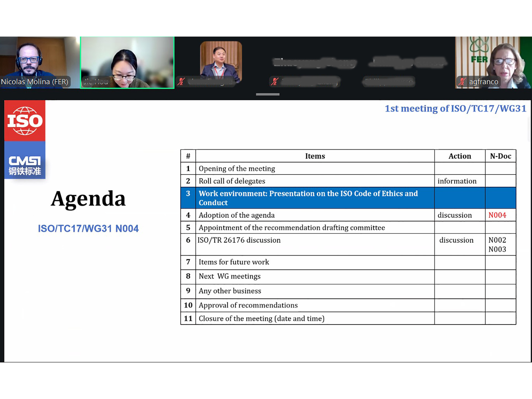
Task: Click the N002 document reference
Action: click(x=497, y=240)
